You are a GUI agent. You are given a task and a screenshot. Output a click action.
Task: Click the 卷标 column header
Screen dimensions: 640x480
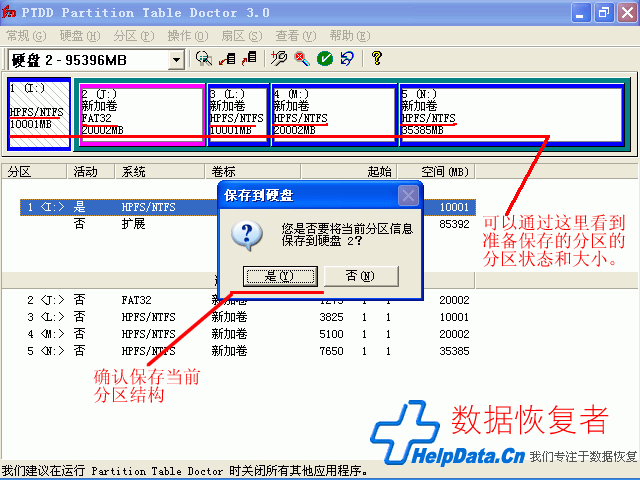pos(253,171)
